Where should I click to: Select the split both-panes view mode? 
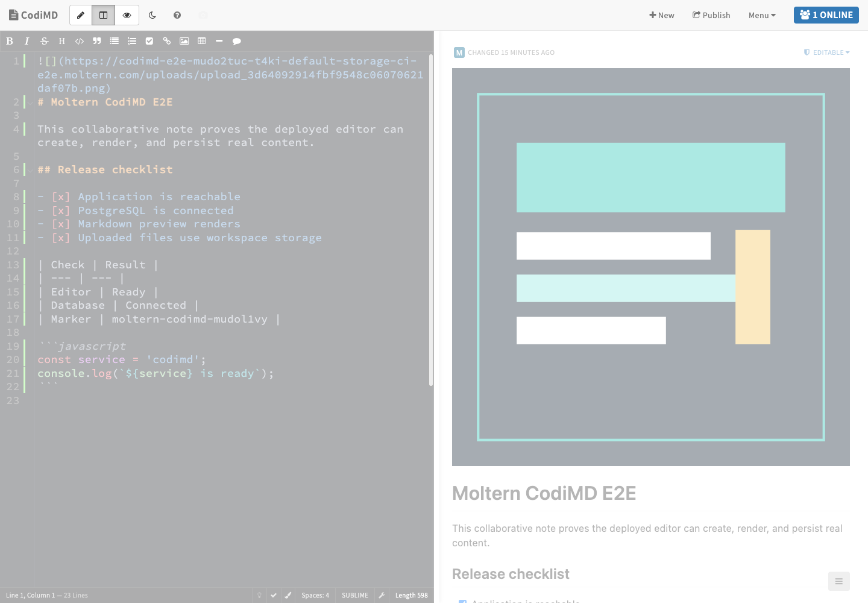click(103, 15)
